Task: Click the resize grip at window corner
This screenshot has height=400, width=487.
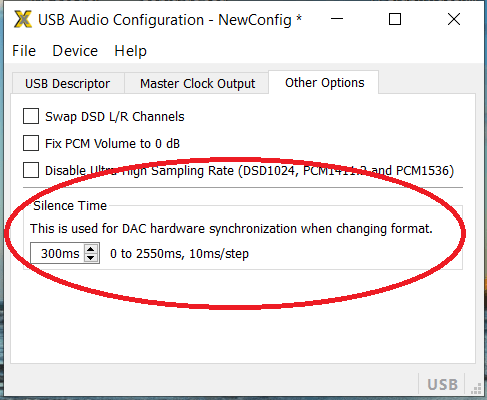Action: coord(476,388)
